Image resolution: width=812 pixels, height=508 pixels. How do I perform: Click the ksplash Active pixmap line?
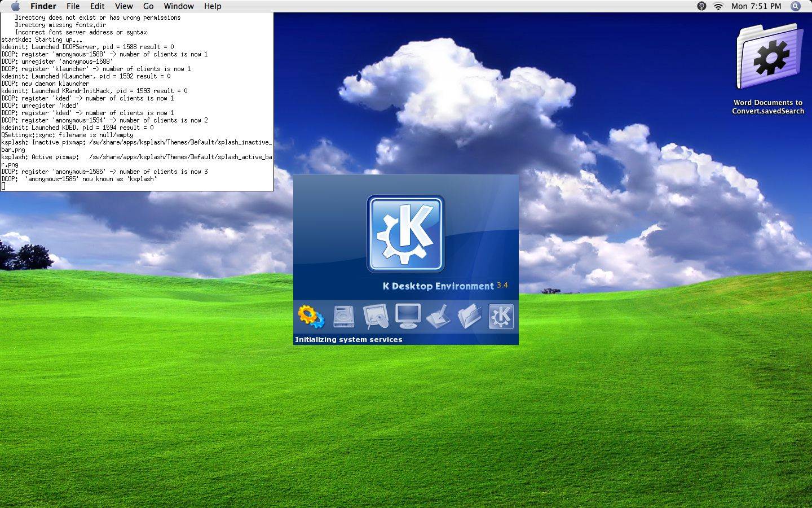(136, 161)
